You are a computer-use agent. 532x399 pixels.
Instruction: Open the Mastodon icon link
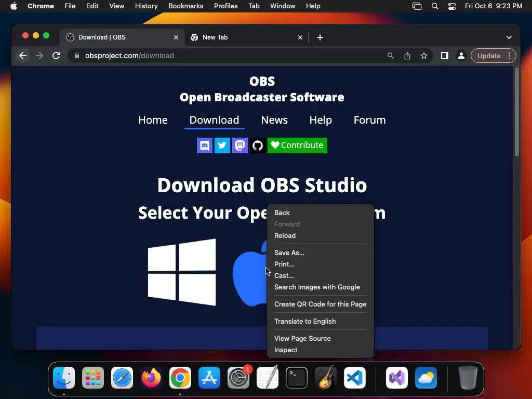[240, 145]
